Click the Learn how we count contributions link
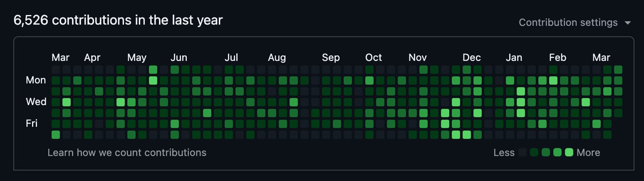644x181 pixels. pyautogui.click(x=127, y=153)
